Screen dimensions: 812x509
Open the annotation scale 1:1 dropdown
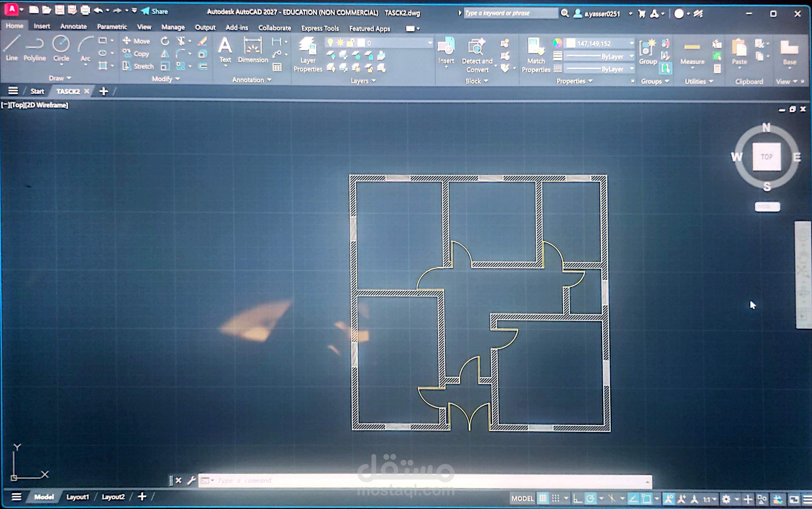[709, 499]
